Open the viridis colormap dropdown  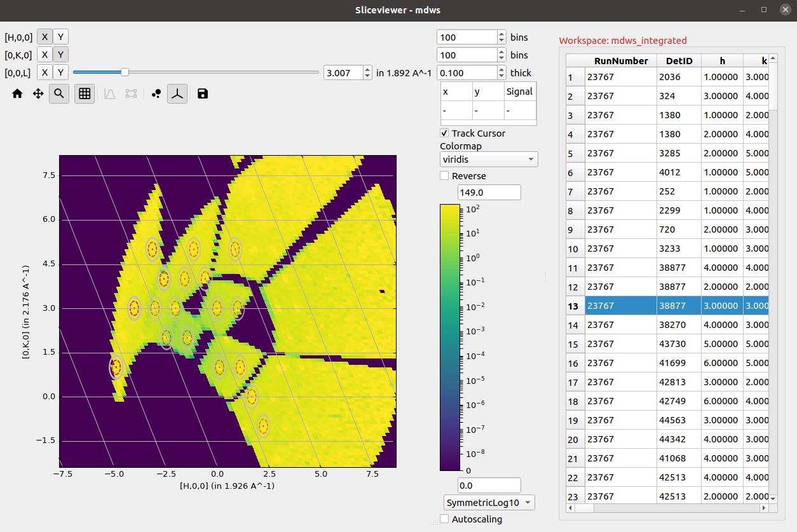pos(488,160)
